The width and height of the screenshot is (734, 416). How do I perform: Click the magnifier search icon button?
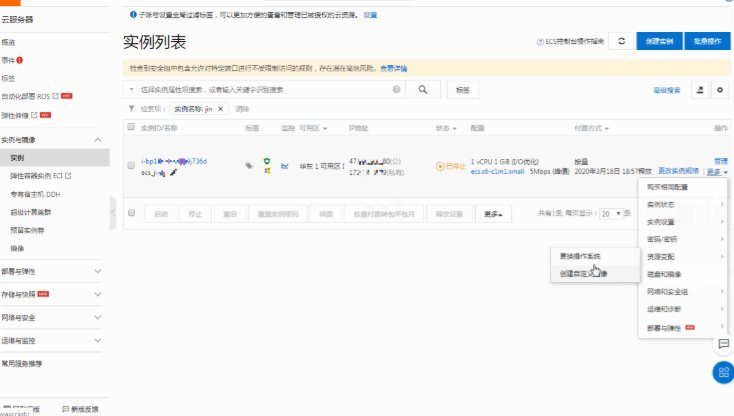423,89
